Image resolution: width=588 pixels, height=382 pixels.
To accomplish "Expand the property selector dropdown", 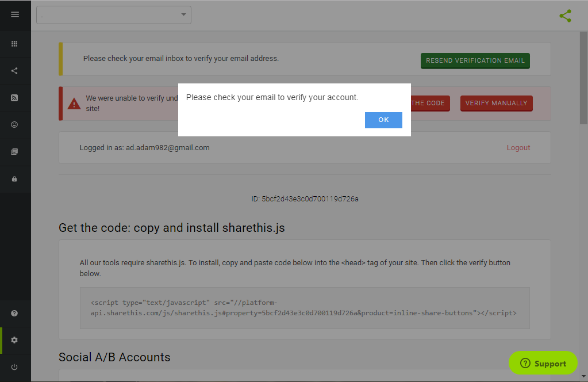I will click(x=114, y=15).
